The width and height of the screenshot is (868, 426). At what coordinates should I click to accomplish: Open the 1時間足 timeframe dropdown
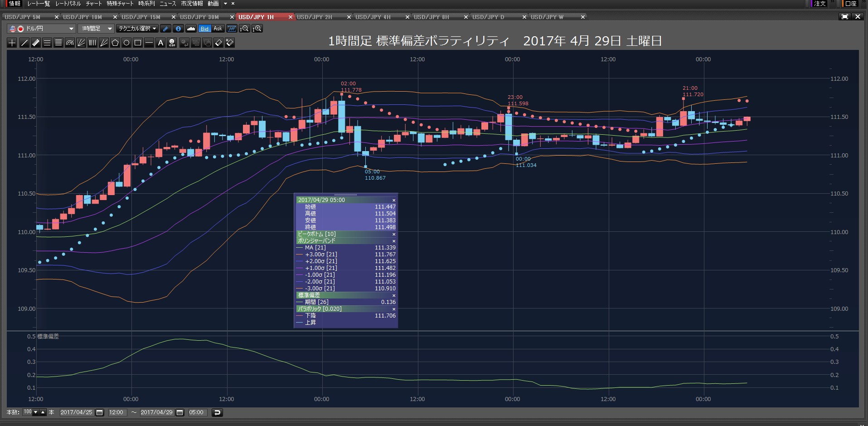(96, 29)
